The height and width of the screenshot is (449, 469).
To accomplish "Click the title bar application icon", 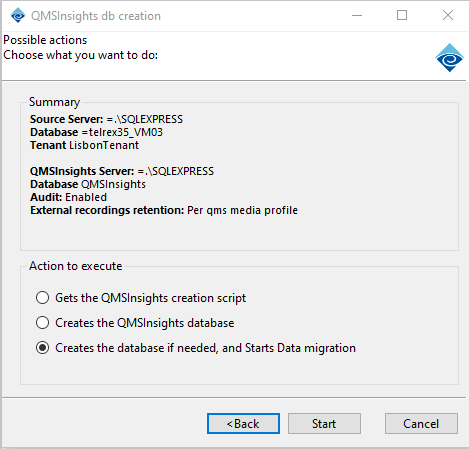I will (18, 15).
